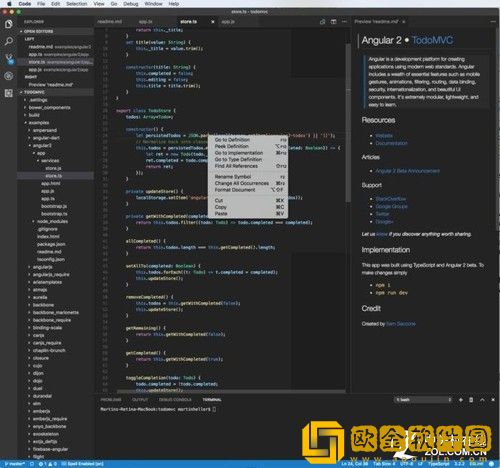Image resolution: width=500 pixels, height=468 pixels.
Task: Click the master branch indicator in the status bar
Action: (x=14, y=464)
